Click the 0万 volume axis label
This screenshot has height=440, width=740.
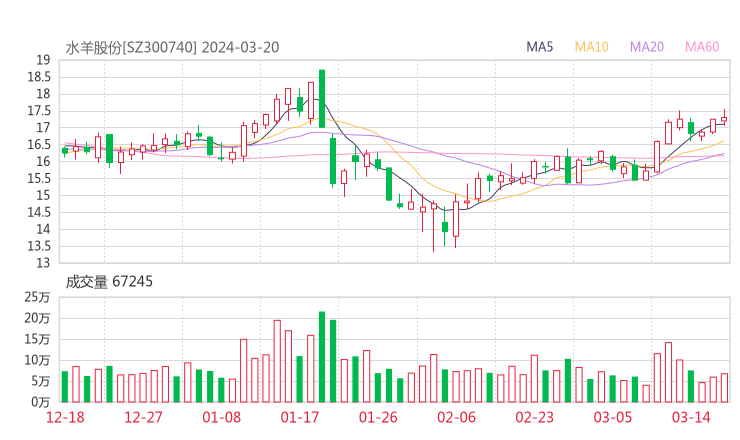(41, 402)
